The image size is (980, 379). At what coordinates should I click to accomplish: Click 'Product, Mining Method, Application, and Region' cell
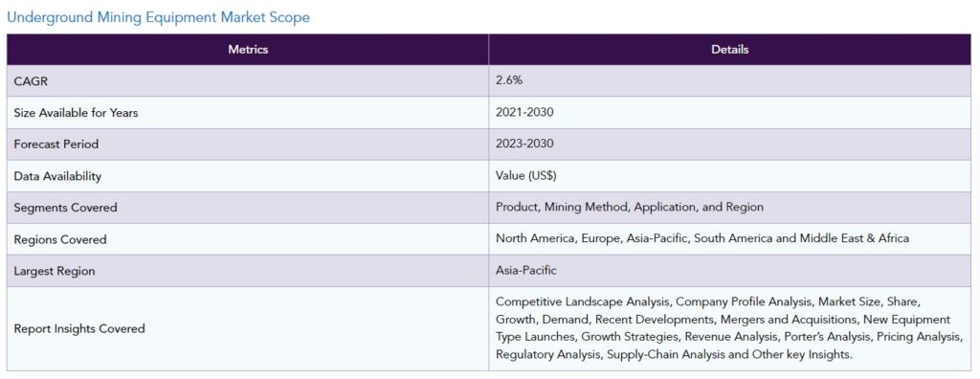[x=730, y=208]
